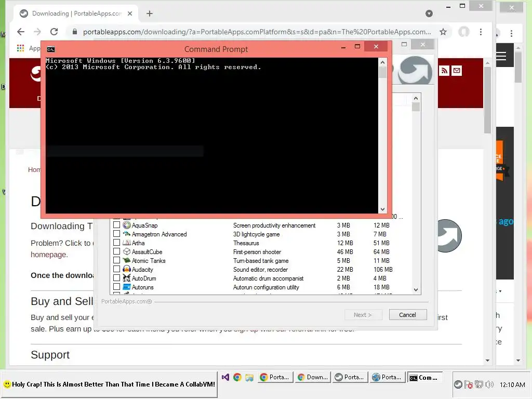
Task: Bookmark page with star icon
Action: (x=443, y=32)
